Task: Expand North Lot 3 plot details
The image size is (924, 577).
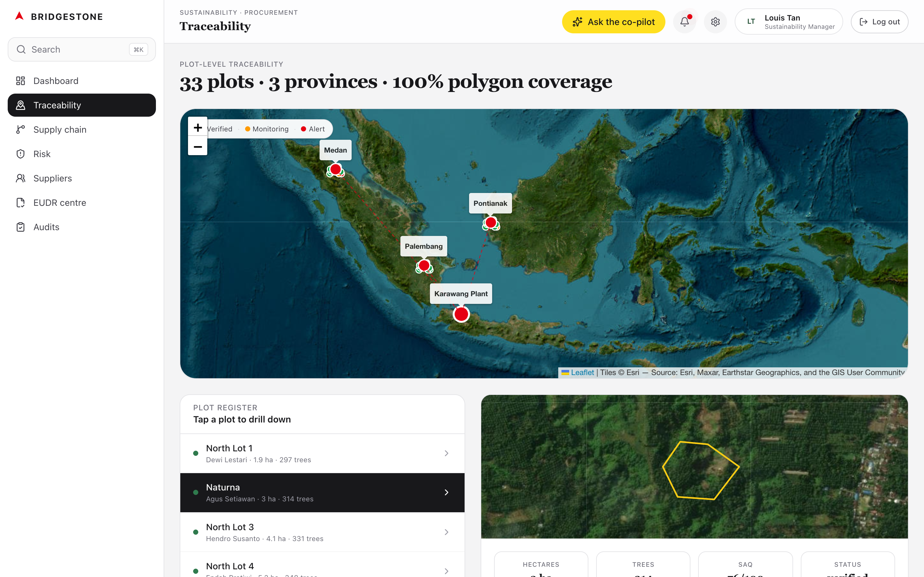Action: click(322, 532)
